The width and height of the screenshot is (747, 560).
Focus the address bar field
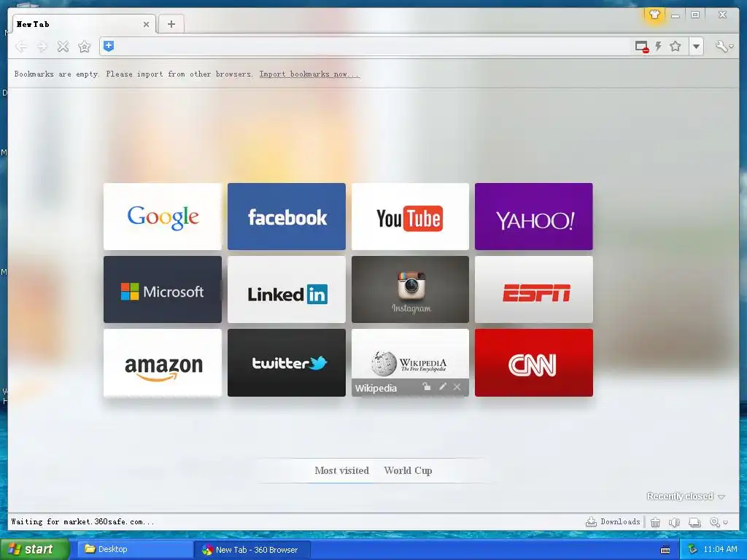coord(371,47)
